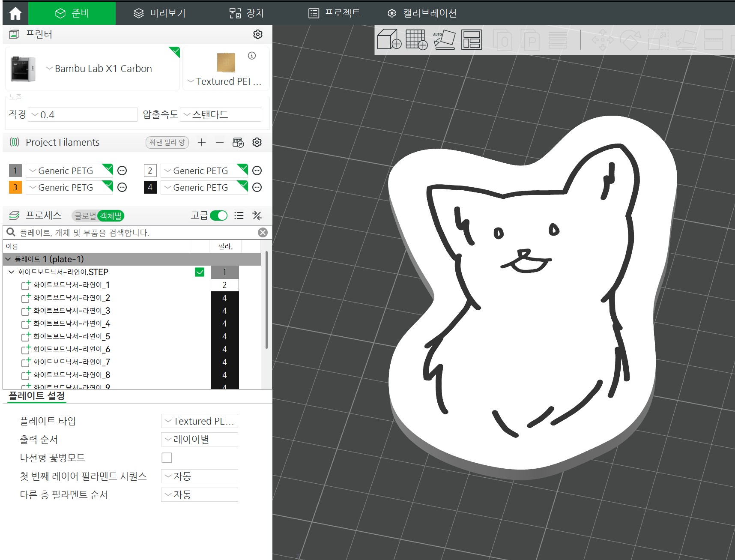Edit filament 3 preset via ellipsis icon
Image resolution: width=735 pixels, height=560 pixels.
[122, 187]
